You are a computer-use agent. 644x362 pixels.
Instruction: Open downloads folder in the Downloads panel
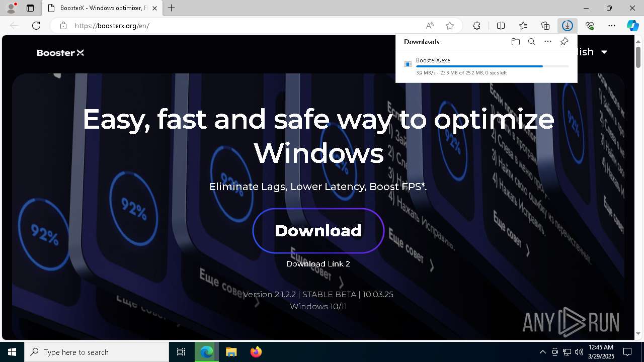(515, 42)
